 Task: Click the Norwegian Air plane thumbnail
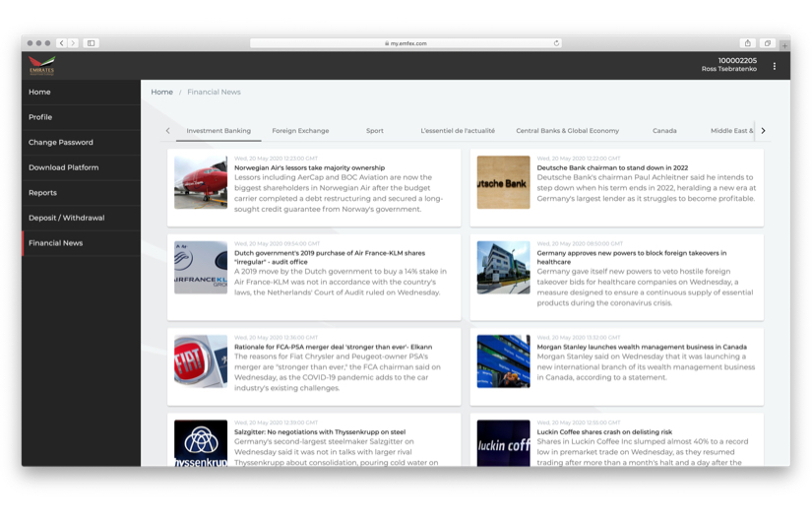pyautogui.click(x=201, y=182)
